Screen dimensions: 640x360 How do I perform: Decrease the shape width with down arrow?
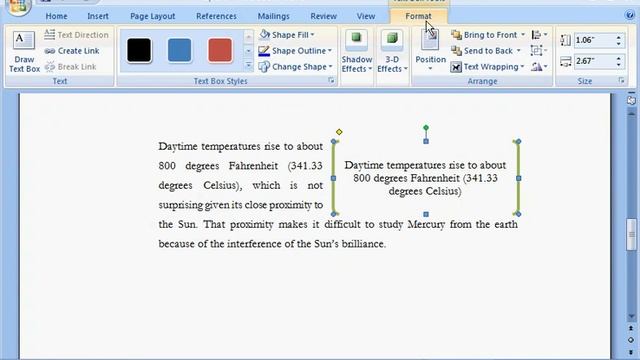tap(619, 64)
